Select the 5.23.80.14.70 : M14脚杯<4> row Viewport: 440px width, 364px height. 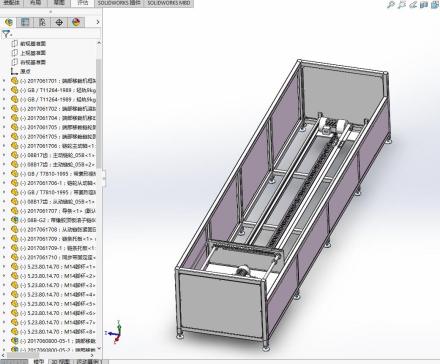click(58, 295)
